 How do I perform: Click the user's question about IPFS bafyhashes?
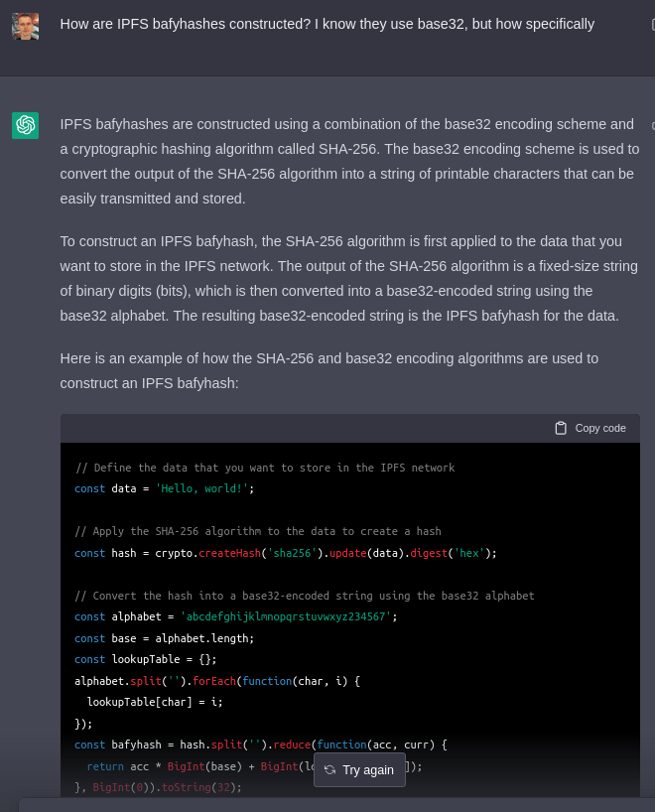pos(327,24)
